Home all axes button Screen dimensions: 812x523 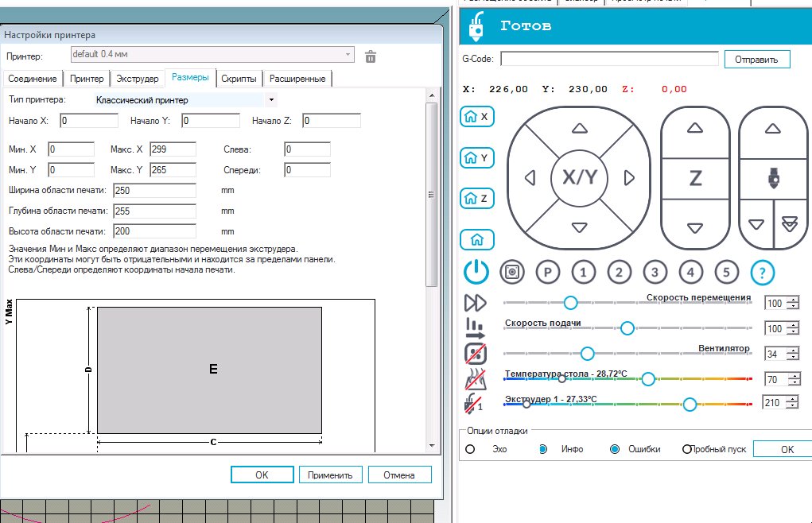(x=477, y=239)
